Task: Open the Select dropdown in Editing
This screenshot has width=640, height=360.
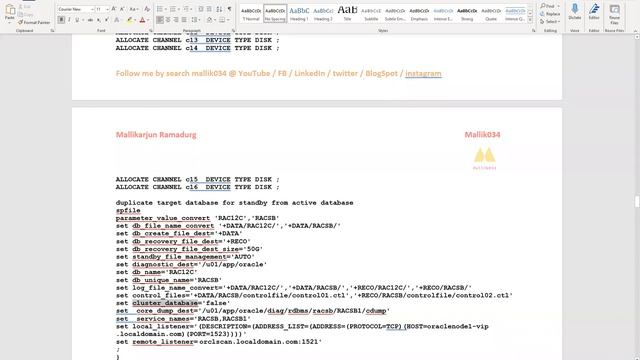Action: [549, 22]
